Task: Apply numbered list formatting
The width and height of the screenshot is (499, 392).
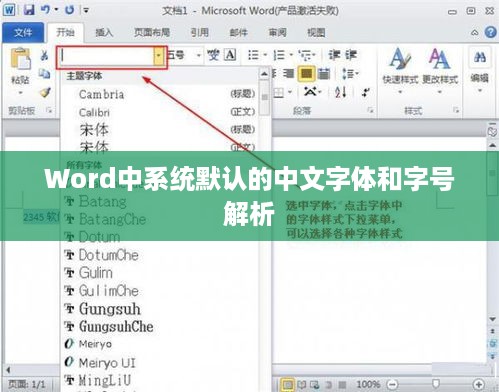Action: [279, 55]
